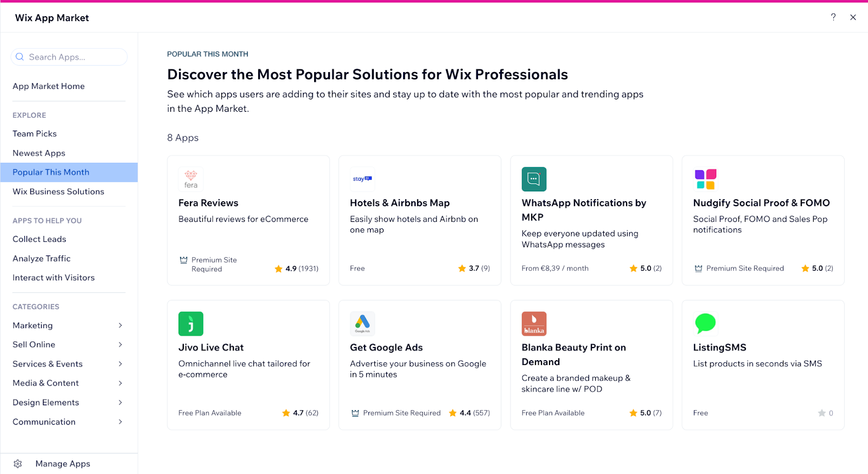Click the Manage Apps gear icon
Screen dimensions: 868x474
(x=18, y=464)
